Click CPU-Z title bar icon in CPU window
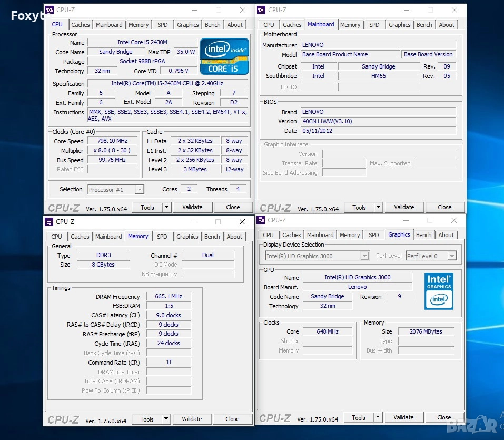 [x=50, y=10]
